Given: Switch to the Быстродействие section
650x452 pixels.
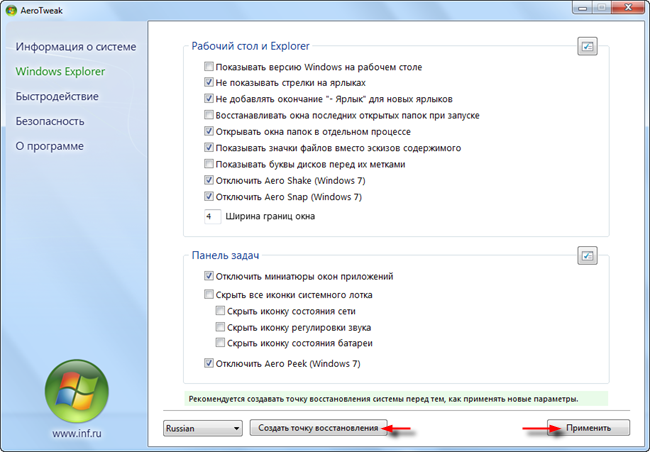Looking at the screenshot, I should pos(57,96).
